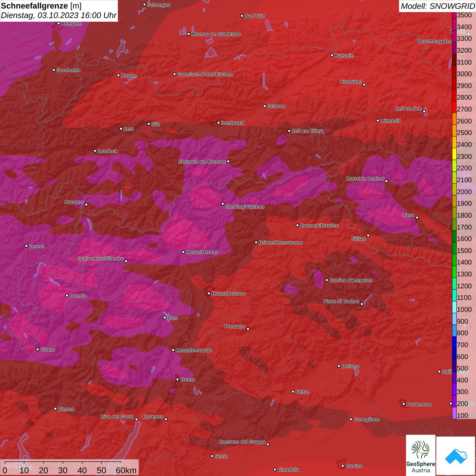476x476 pixels.
Task: Click the Bassano del Grappa label
Action: (x=242, y=442)
